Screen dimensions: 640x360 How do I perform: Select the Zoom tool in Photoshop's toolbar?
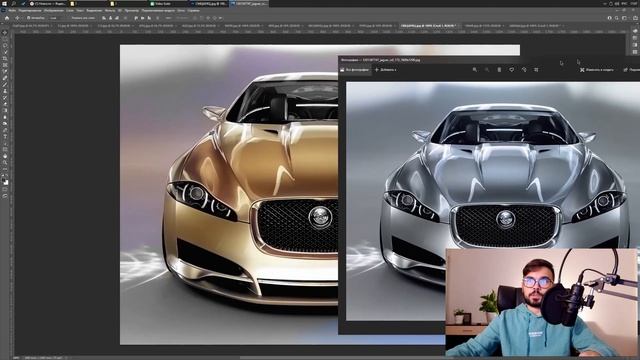[x=5, y=163]
